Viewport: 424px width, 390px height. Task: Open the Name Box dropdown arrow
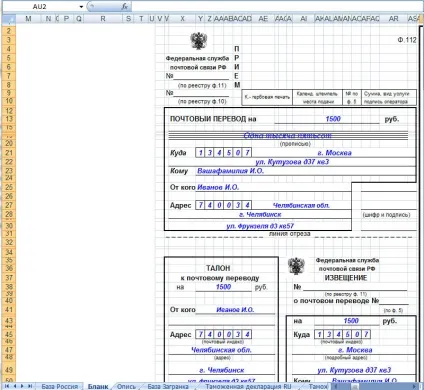tap(81, 7)
